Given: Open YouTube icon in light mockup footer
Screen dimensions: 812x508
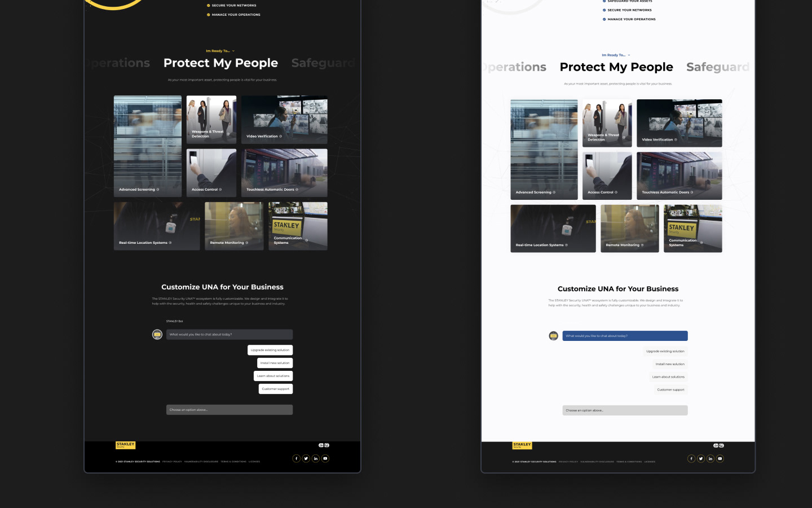Looking at the screenshot, I should coord(720,458).
